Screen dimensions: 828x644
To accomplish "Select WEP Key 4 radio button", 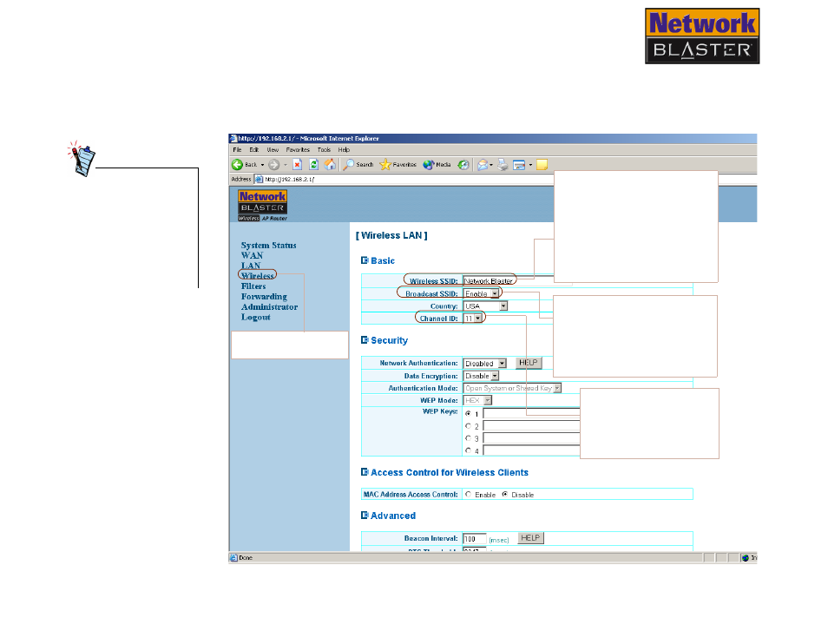I will point(468,450).
